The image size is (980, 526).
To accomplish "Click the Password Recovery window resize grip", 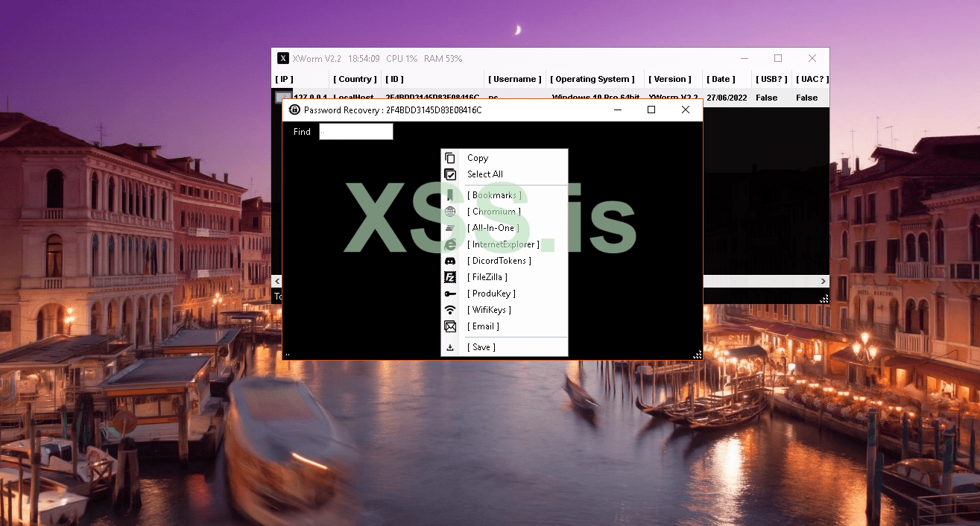I will (x=698, y=355).
